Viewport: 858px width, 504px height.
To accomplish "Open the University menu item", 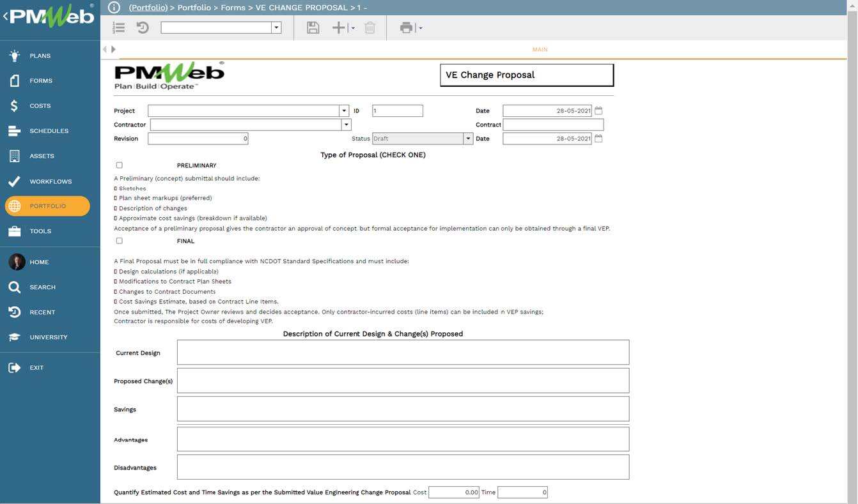I will tap(47, 337).
